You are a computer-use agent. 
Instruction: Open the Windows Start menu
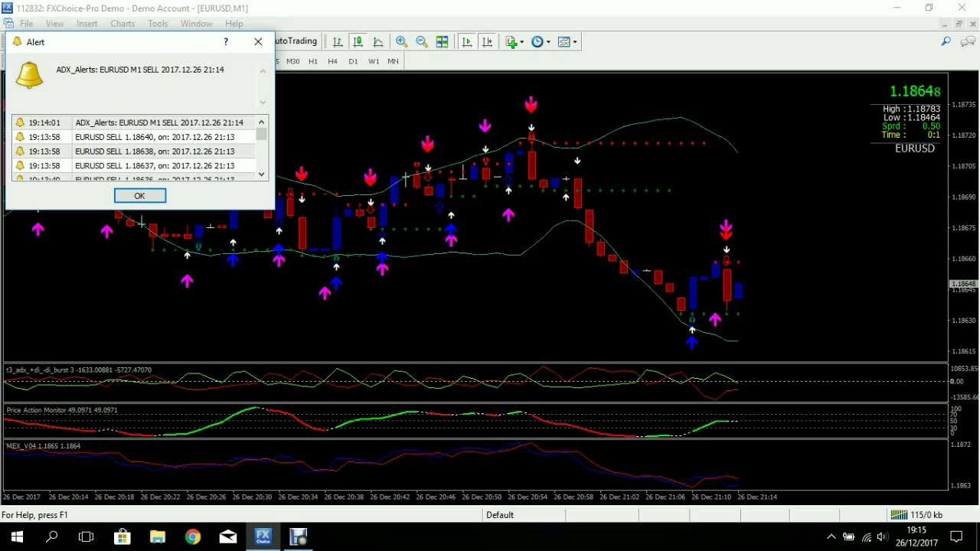(17, 536)
